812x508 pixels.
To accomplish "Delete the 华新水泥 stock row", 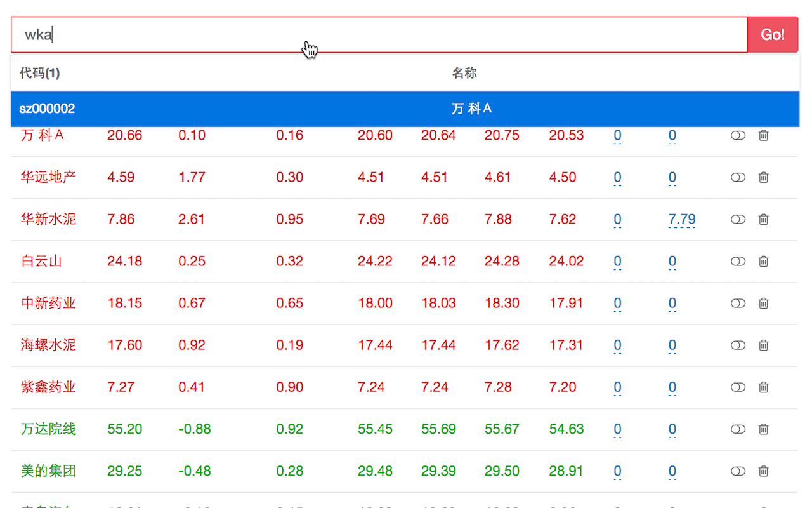I will 764,219.
